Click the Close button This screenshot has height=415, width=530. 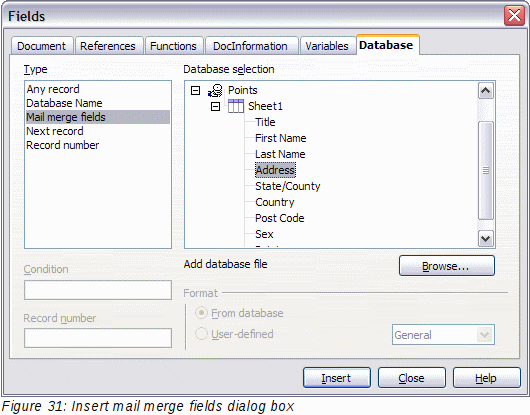(x=411, y=377)
